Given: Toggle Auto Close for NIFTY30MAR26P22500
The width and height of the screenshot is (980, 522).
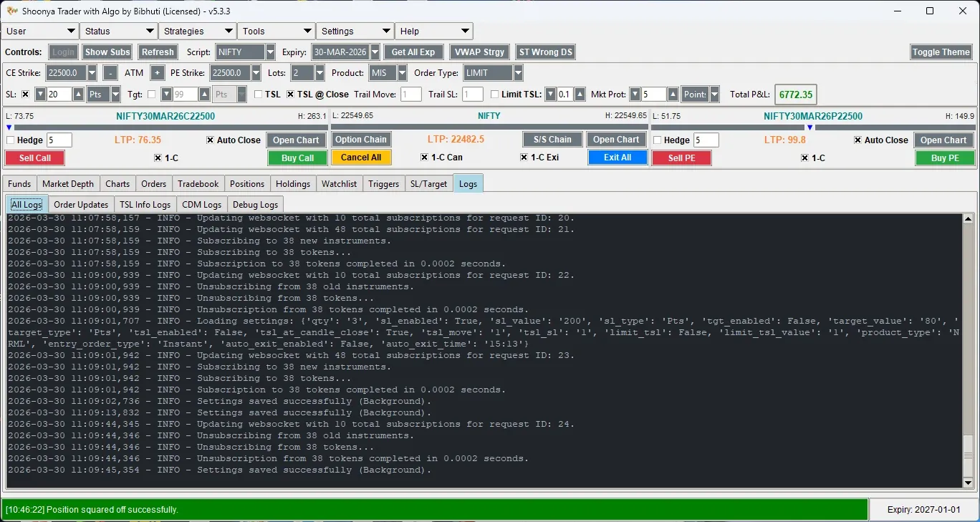Looking at the screenshot, I should click(858, 140).
